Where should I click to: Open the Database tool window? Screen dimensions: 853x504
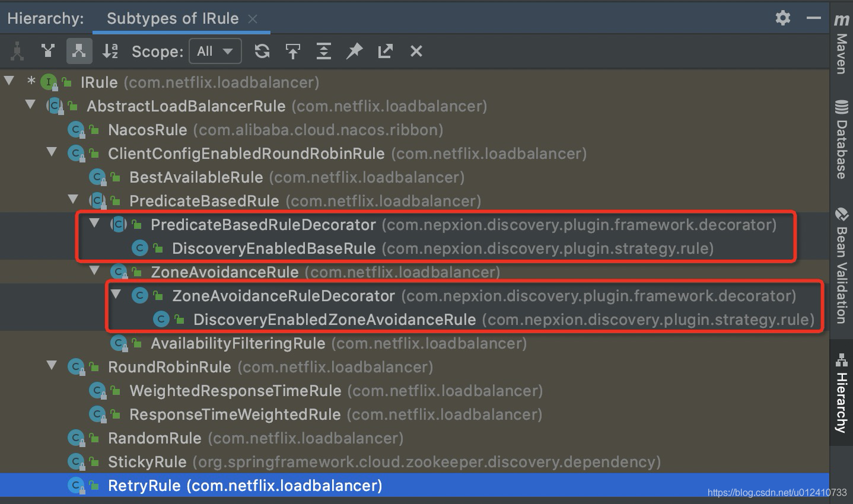pyautogui.click(x=841, y=140)
